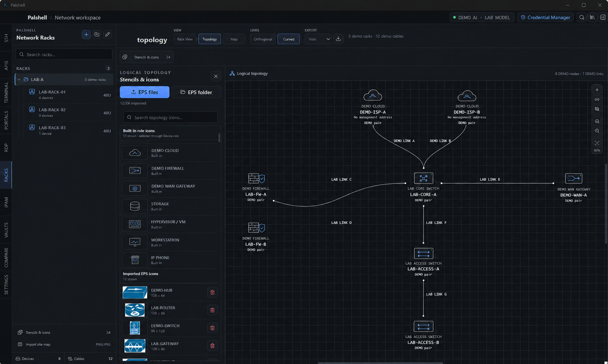Open the VAULTS sidebar tab
This screenshot has height=364, width=608.
click(6, 230)
